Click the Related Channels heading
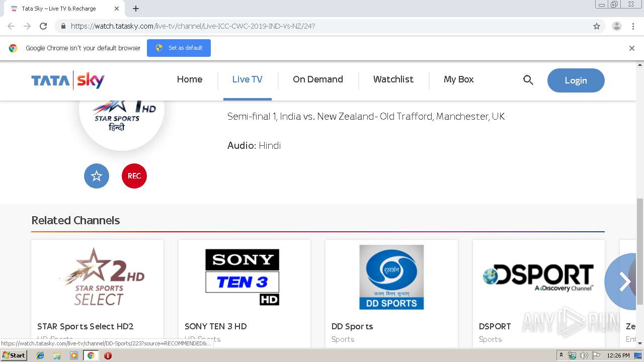Screen dimensions: 644x362 point(75,220)
